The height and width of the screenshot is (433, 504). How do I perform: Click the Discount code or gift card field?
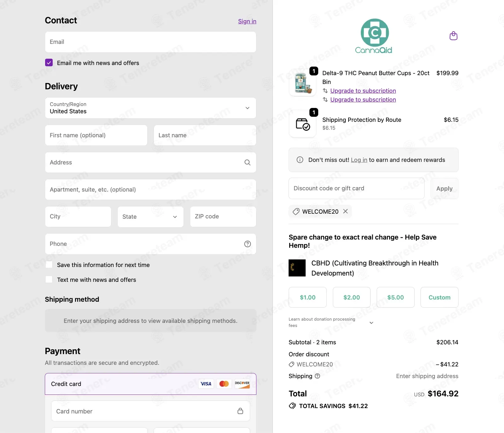point(356,188)
